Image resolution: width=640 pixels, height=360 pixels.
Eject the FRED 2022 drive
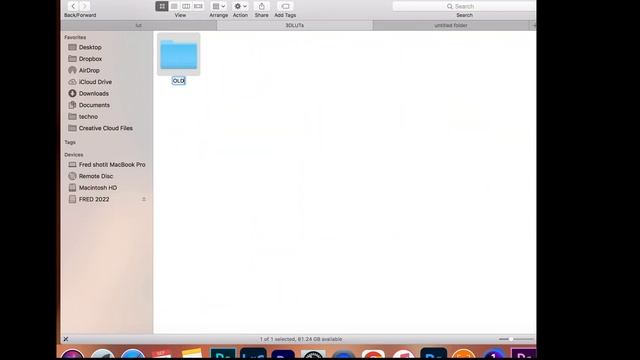[144, 199]
